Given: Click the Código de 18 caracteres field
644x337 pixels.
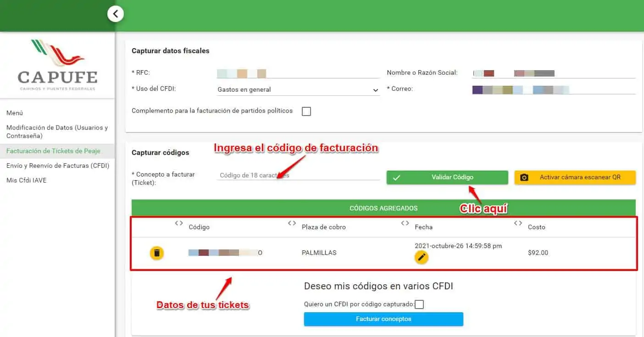Looking at the screenshot, I should coord(298,175).
